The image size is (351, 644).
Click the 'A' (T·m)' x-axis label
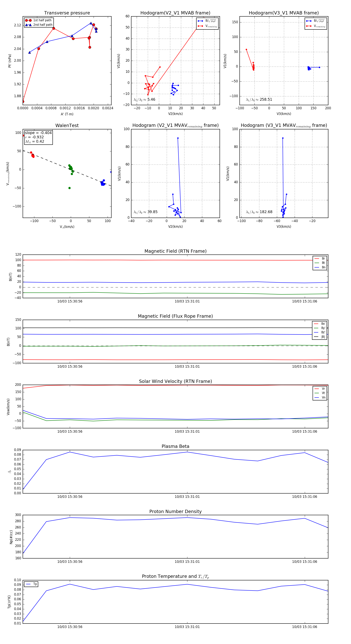click(x=67, y=114)
